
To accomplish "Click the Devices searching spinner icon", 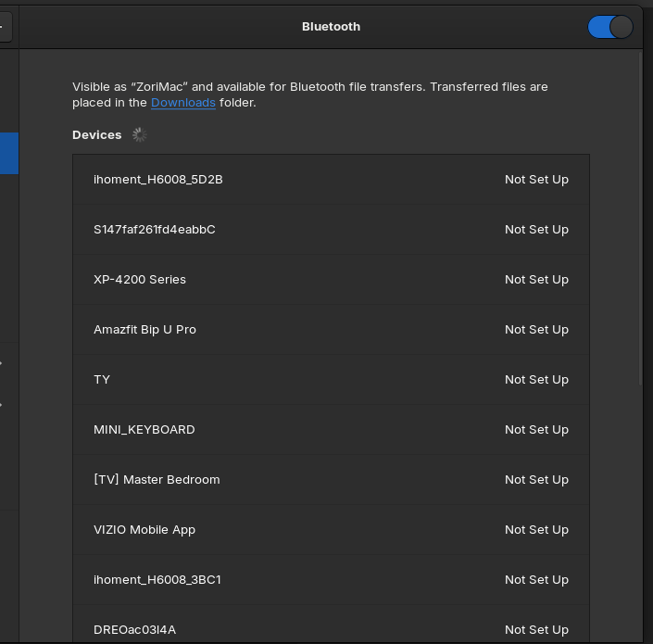I will pos(140,135).
